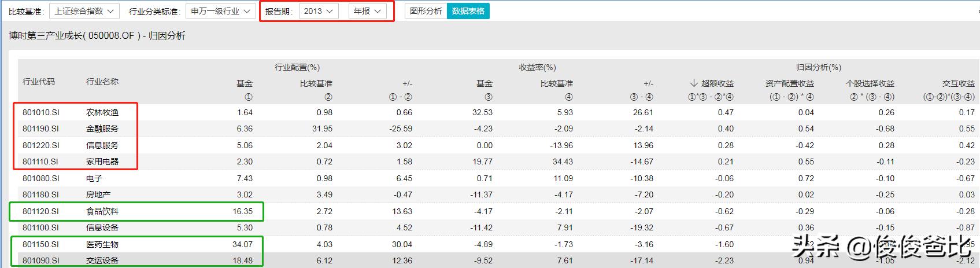
Task: Open the 申万一级行业 classification dropdown
Action: [x=221, y=11]
